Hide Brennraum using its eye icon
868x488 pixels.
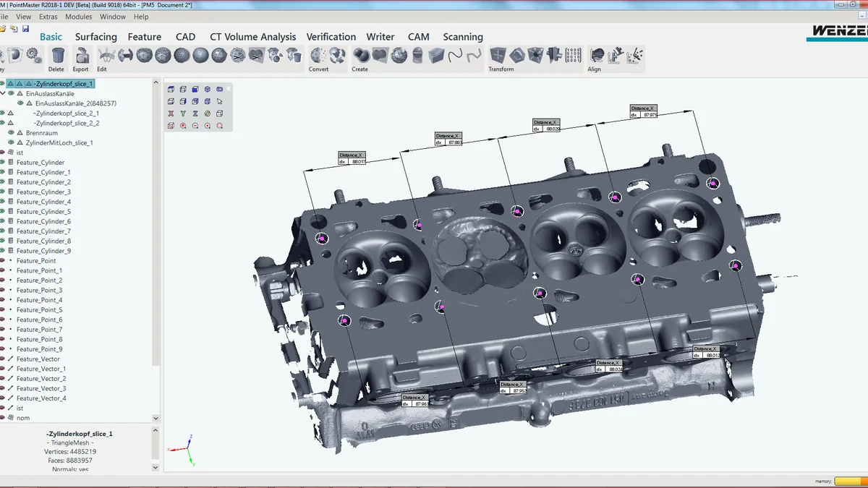[11, 133]
